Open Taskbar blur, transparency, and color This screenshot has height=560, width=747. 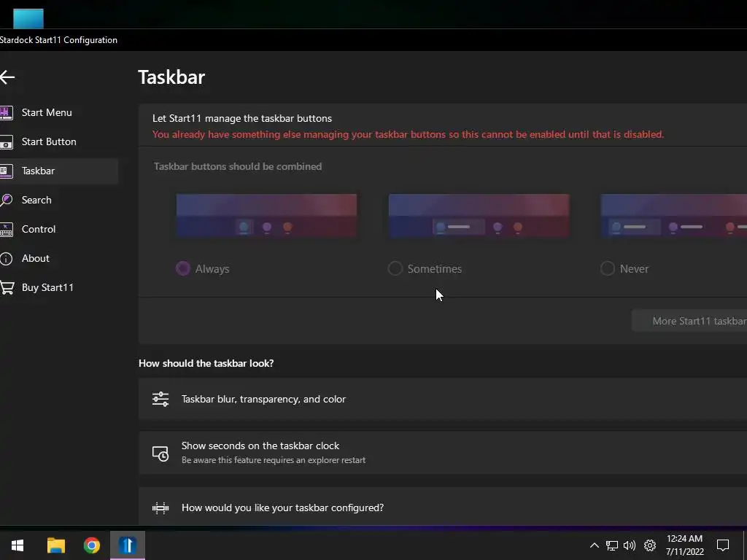tap(443, 399)
